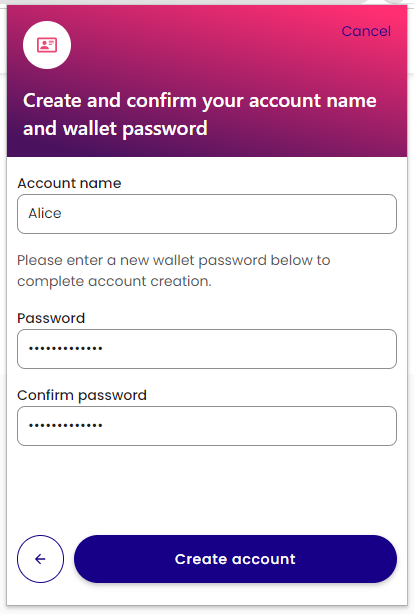The width and height of the screenshot is (414, 614).
Task: Click masked dots in the Confirm password field
Action: point(65,425)
